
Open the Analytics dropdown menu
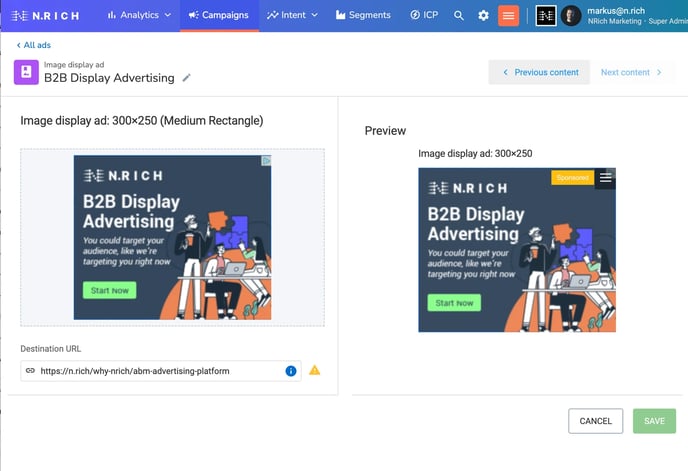tap(139, 15)
